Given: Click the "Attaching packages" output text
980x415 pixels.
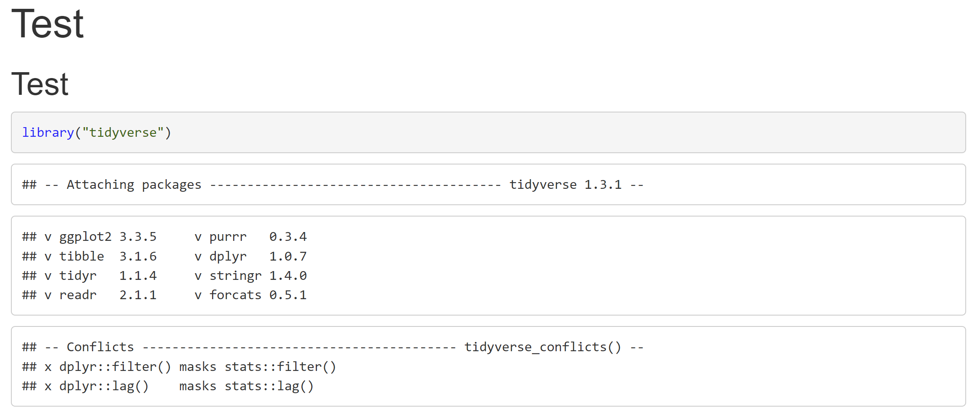Looking at the screenshot, I should pos(134,185).
